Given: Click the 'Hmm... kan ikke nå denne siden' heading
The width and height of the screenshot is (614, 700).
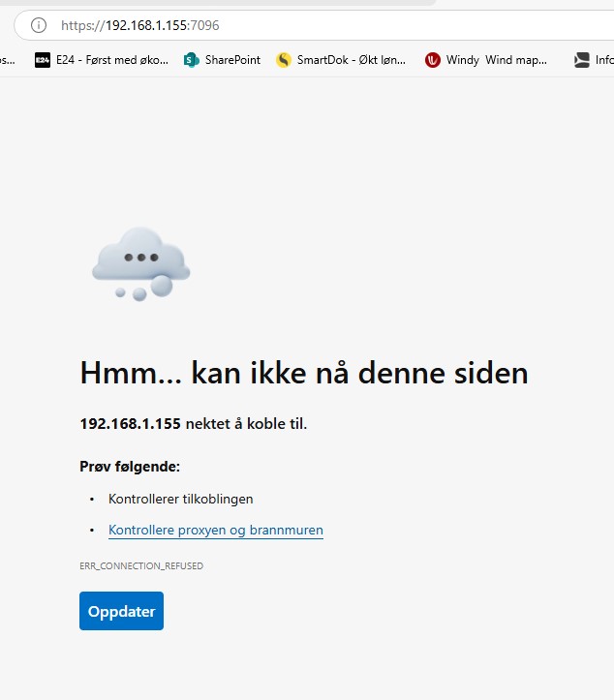Looking at the screenshot, I should click(304, 373).
